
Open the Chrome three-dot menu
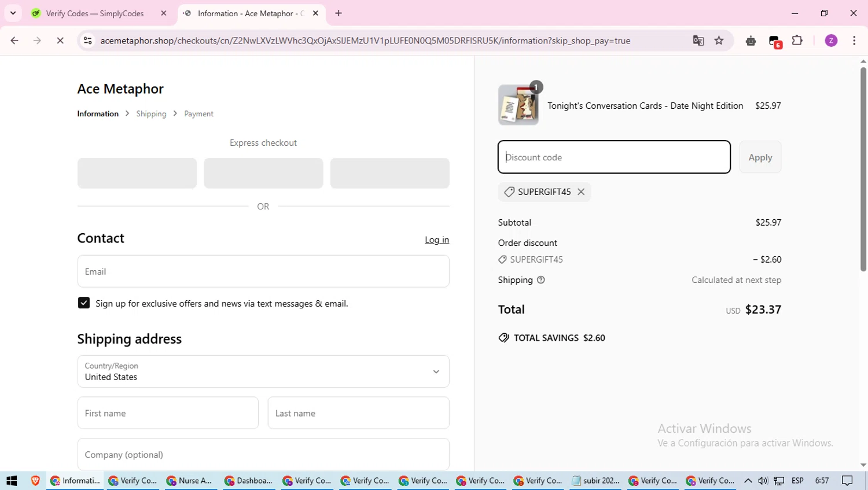tap(854, 40)
